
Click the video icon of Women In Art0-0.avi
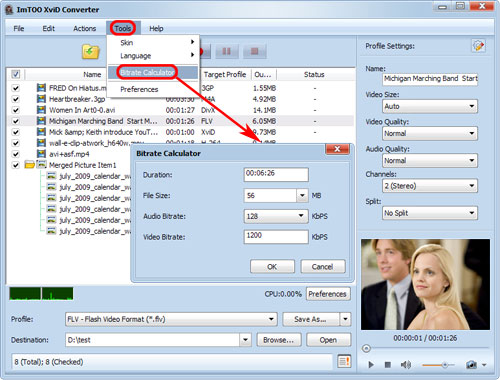41,110
